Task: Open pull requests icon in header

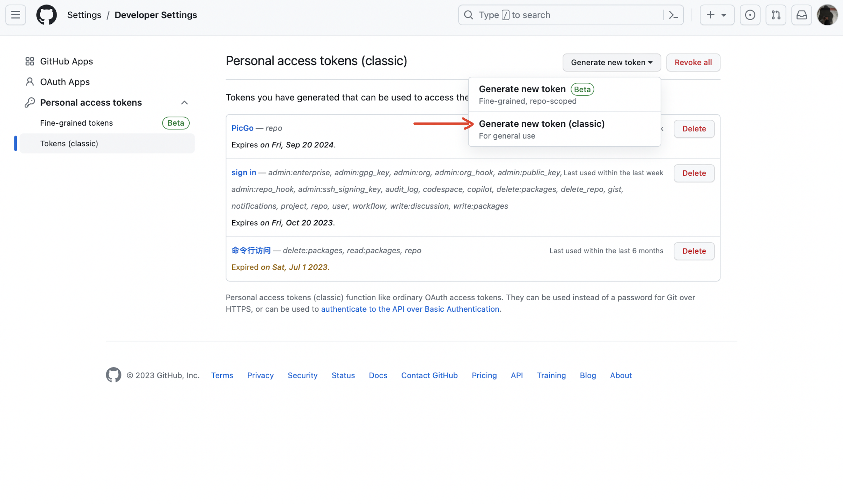Action: tap(776, 15)
